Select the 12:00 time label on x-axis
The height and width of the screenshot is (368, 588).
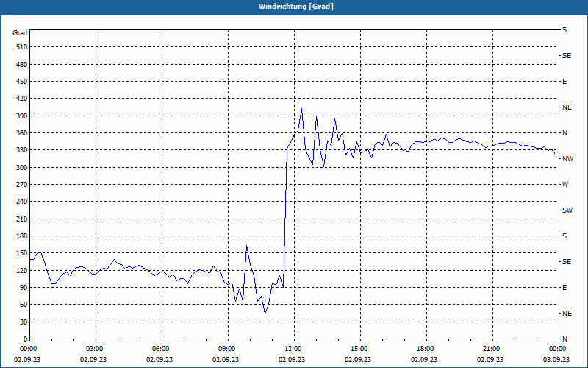[293, 349]
